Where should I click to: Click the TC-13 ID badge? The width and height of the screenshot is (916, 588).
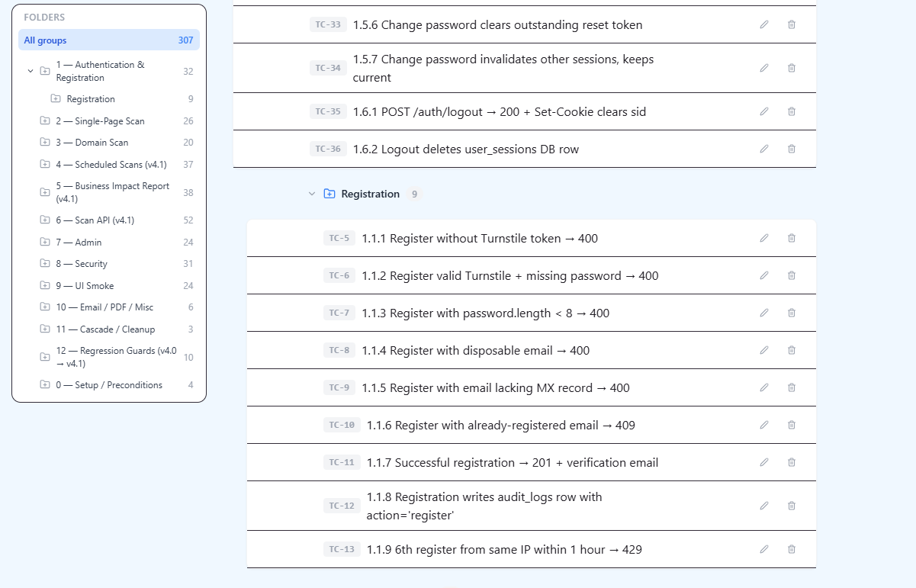342,549
